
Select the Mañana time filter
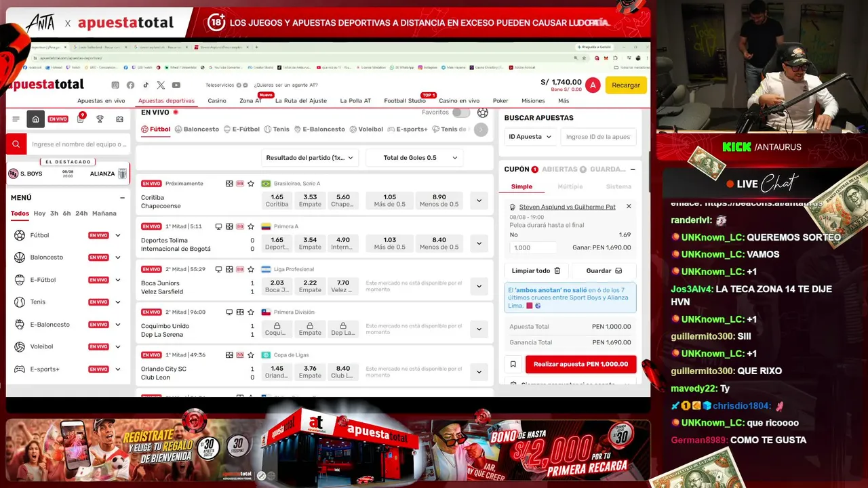[104, 213]
